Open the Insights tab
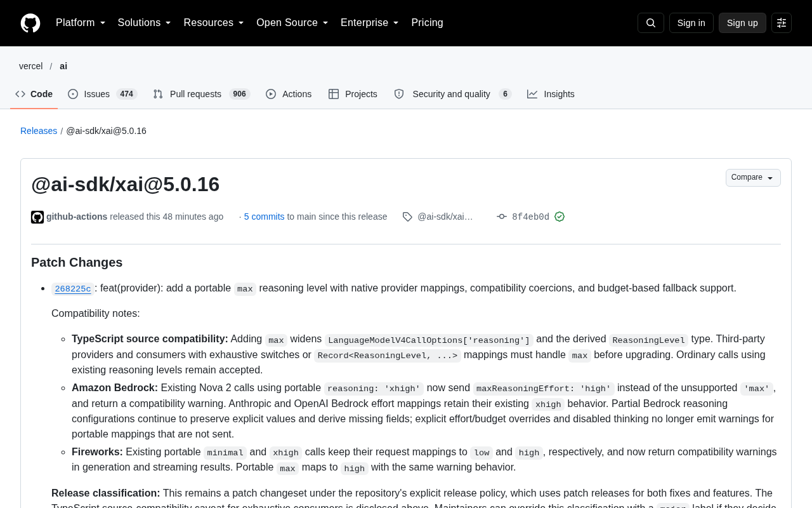This screenshot has height=508, width=812. click(x=551, y=94)
